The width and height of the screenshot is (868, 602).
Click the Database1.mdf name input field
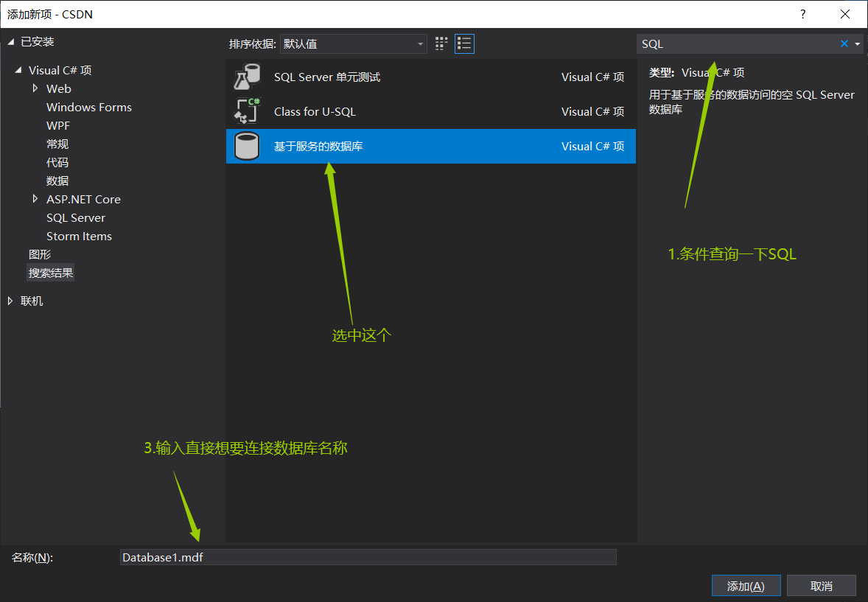368,557
